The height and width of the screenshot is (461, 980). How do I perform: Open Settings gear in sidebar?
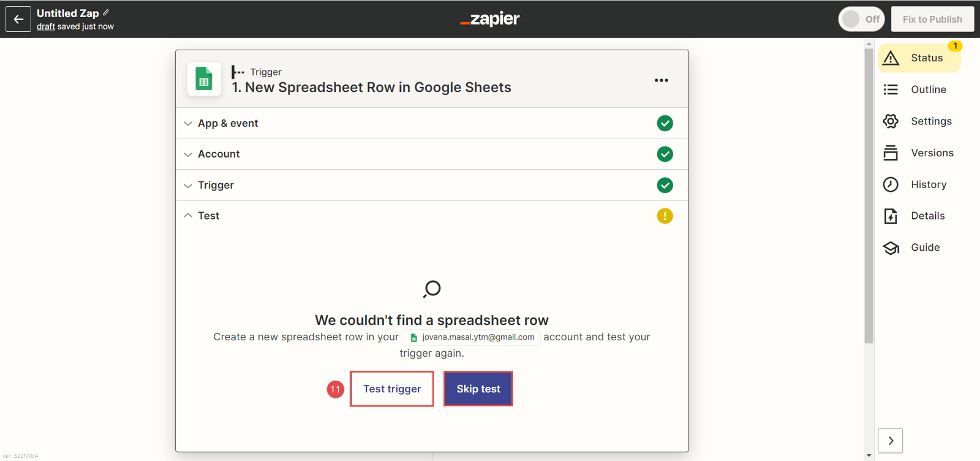(891, 121)
